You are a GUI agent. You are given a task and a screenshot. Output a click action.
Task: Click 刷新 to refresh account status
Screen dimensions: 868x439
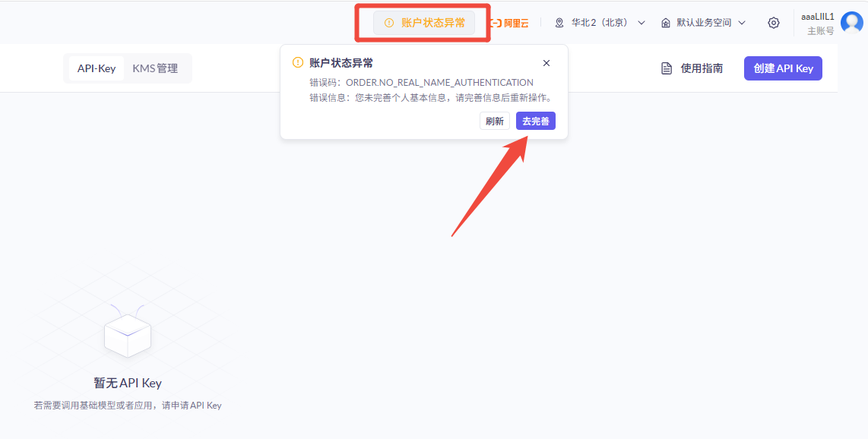tap(494, 120)
